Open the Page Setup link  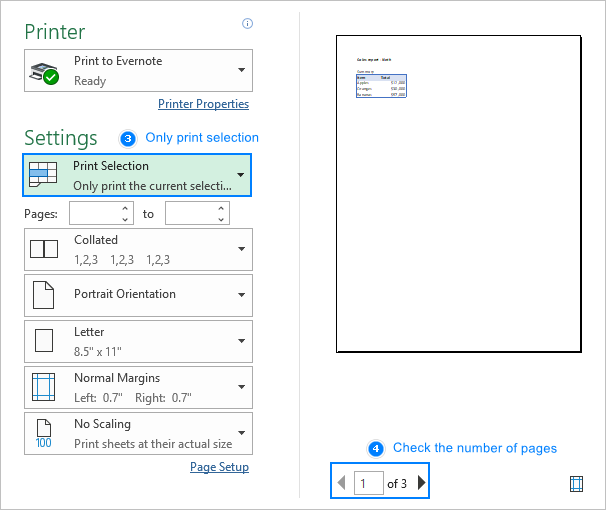[219, 467]
